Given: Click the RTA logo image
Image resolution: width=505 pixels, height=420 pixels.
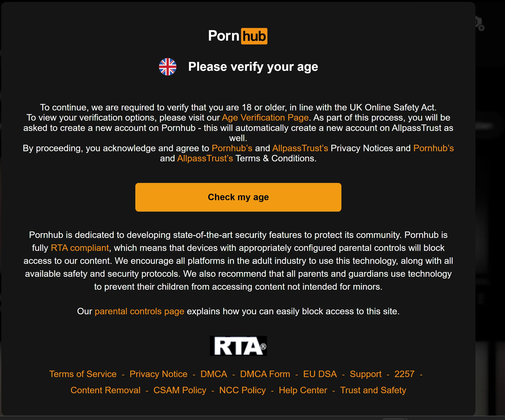Looking at the screenshot, I should coord(238,346).
